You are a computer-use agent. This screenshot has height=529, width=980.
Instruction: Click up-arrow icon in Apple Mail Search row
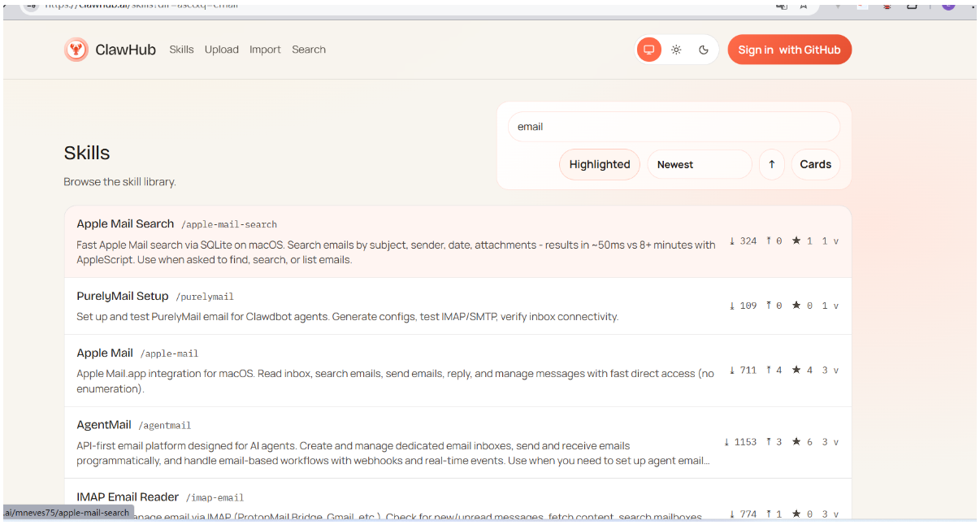pos(768,241)
